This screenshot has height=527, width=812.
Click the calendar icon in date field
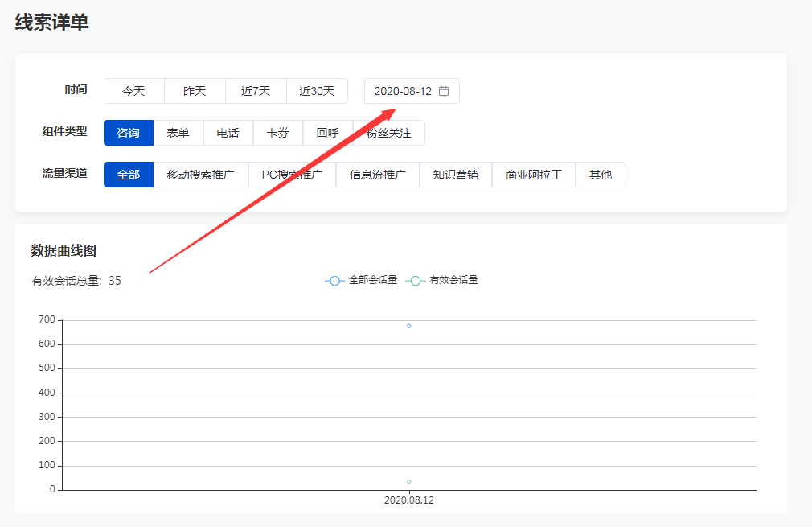pyautogui.click(x=444, y=91)
